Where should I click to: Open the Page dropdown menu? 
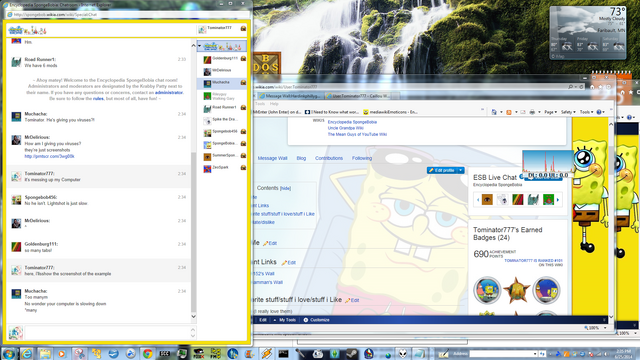[550, 112]
